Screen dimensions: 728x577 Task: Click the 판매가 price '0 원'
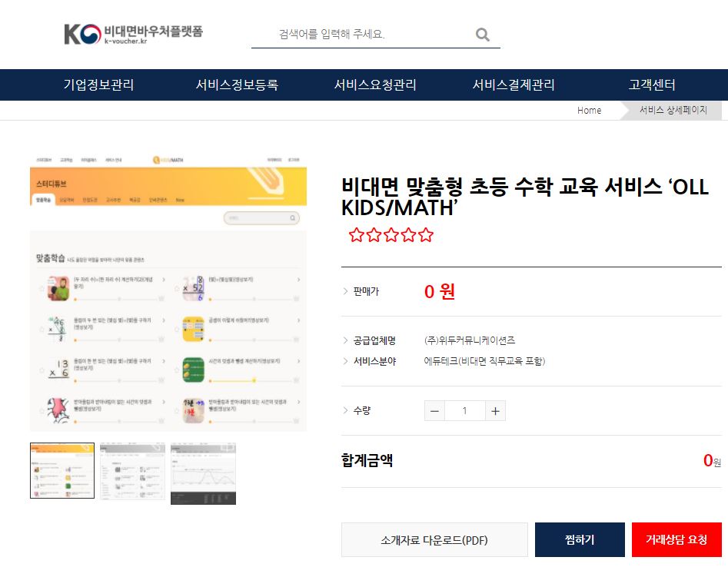tap(439, 291)
